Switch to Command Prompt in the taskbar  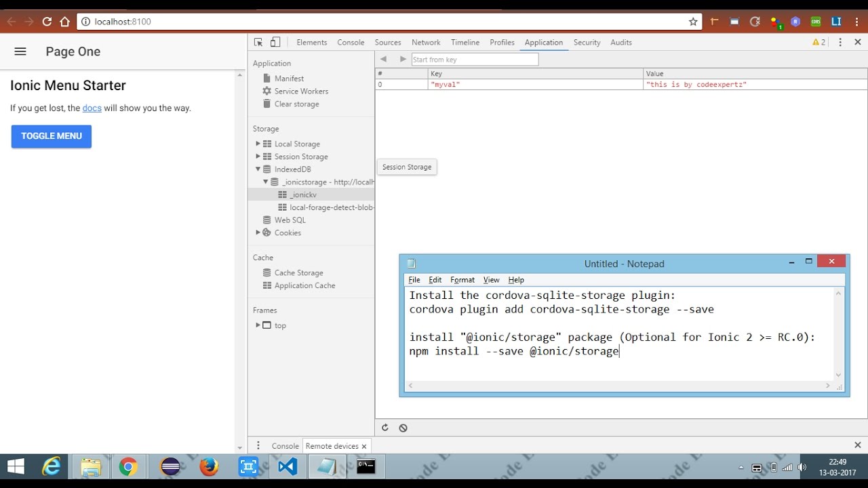coord(366,466)
